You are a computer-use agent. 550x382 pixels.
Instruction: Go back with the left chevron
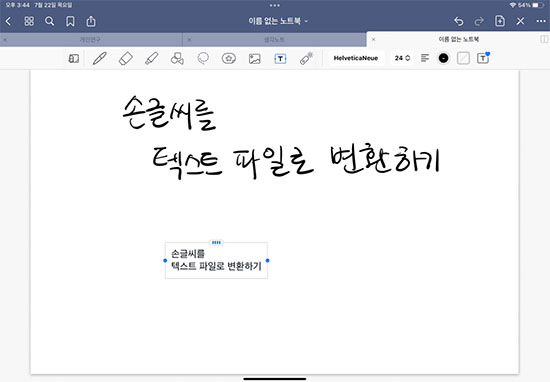[x=8, y=21]
